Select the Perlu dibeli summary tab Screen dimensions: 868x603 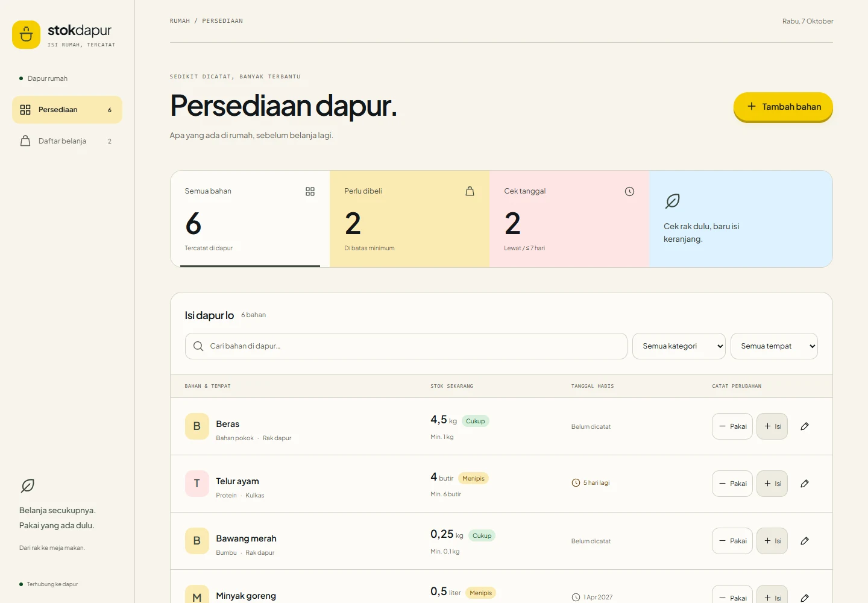point(410,219)
